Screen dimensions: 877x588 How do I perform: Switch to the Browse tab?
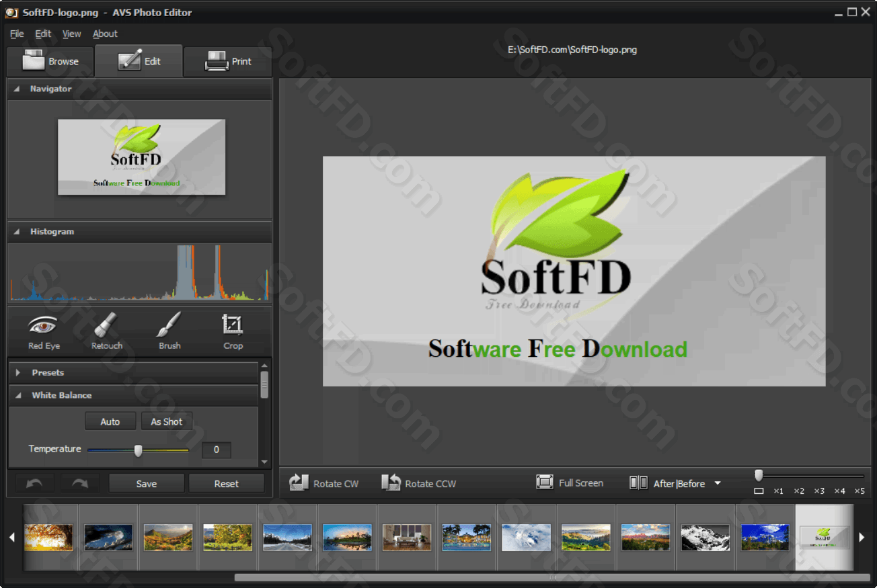50,61
